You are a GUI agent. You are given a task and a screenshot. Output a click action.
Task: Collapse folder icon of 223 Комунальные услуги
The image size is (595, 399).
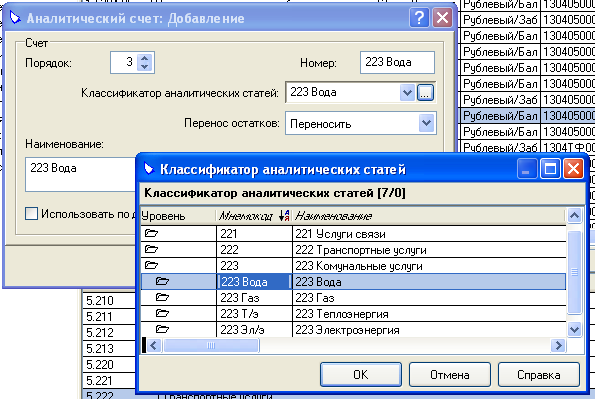click(x=151, y=265)
